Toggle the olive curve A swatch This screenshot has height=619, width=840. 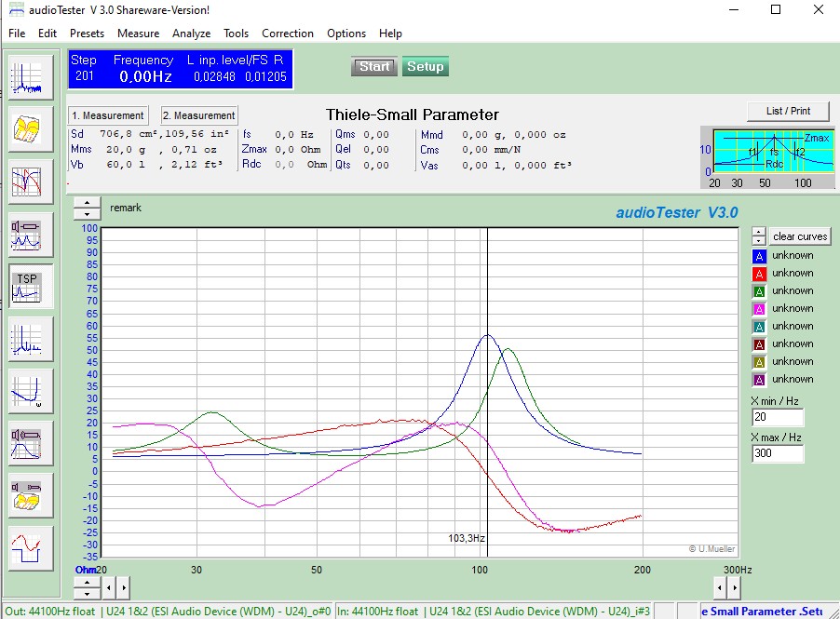tap(759, 362)
